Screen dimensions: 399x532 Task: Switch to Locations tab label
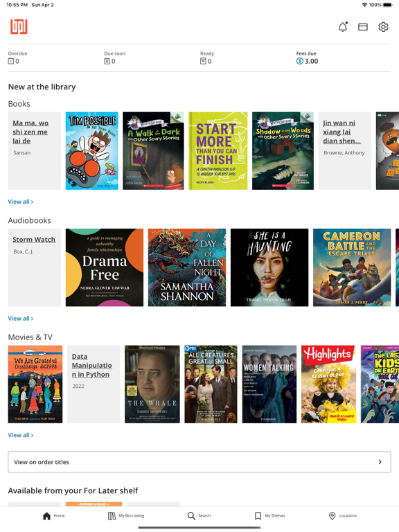click(348, 515)
